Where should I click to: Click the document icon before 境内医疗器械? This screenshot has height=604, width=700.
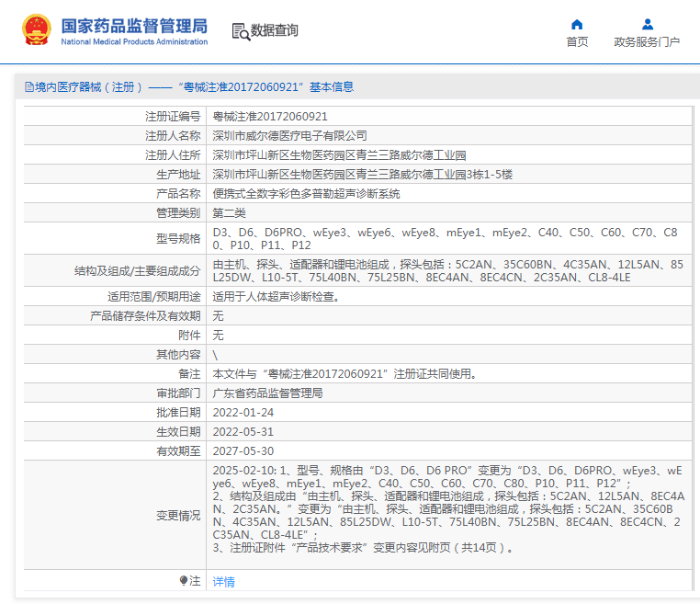tap(29, 87)
